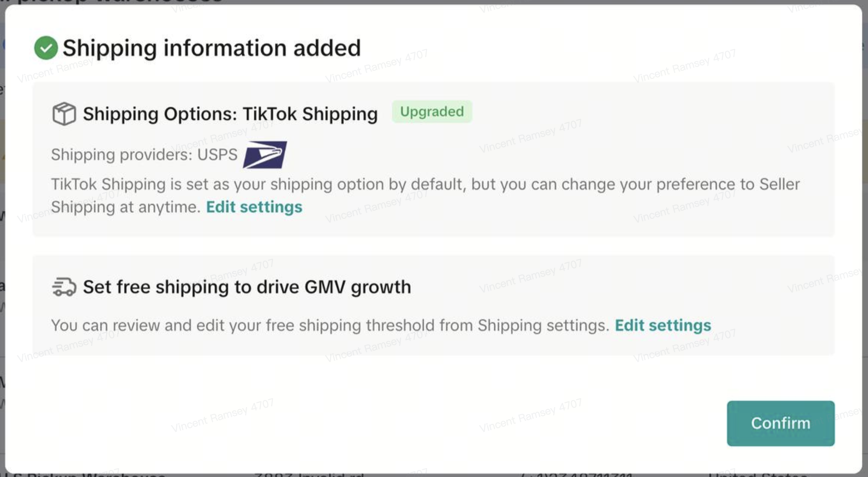Click the 'Invalid rd' address behind the dialog

[309, 475]
